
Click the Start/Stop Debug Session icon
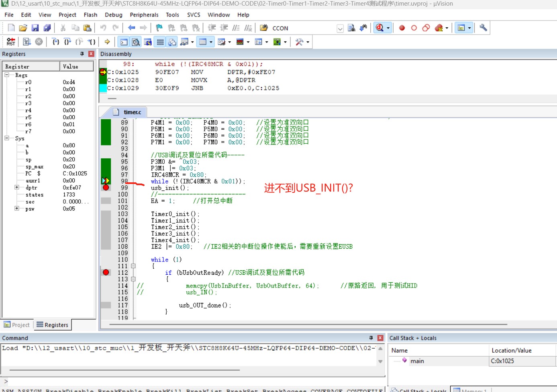[379, 28]
